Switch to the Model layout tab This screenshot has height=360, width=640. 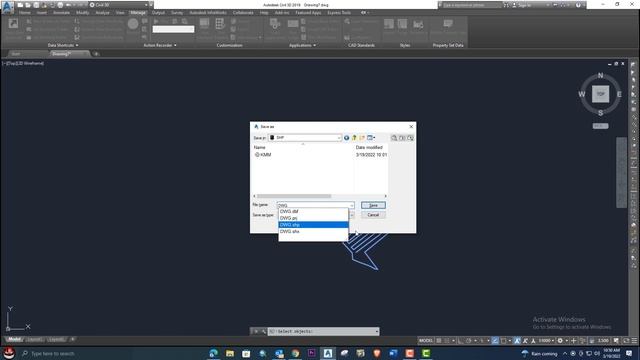(x=14, y=340)
